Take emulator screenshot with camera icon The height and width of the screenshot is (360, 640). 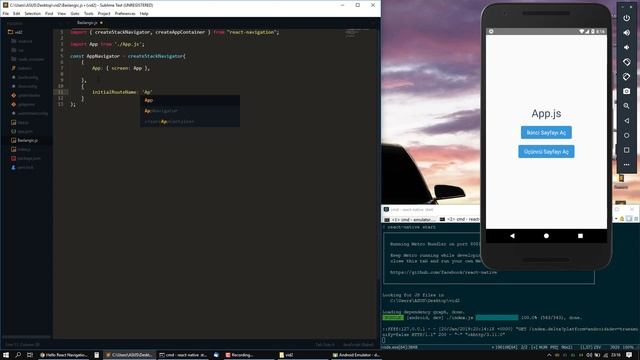click(x=626, y=91)
